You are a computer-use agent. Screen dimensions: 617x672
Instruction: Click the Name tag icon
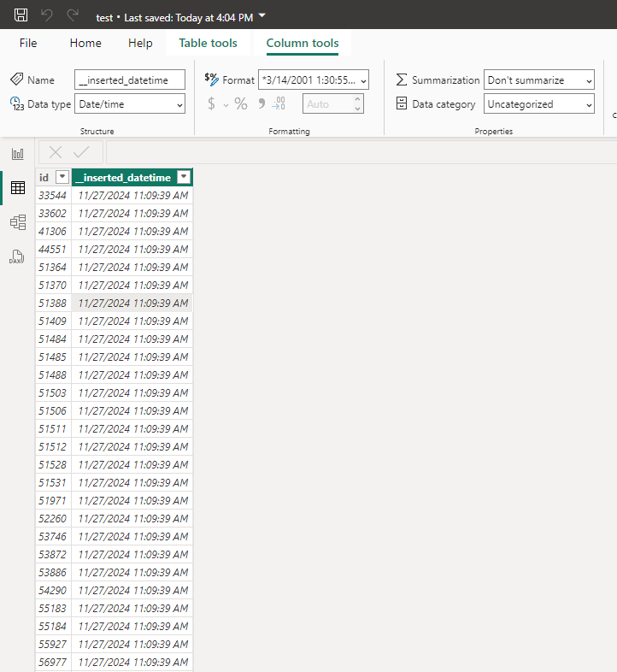pyautogui.click(x=17, y=80)
